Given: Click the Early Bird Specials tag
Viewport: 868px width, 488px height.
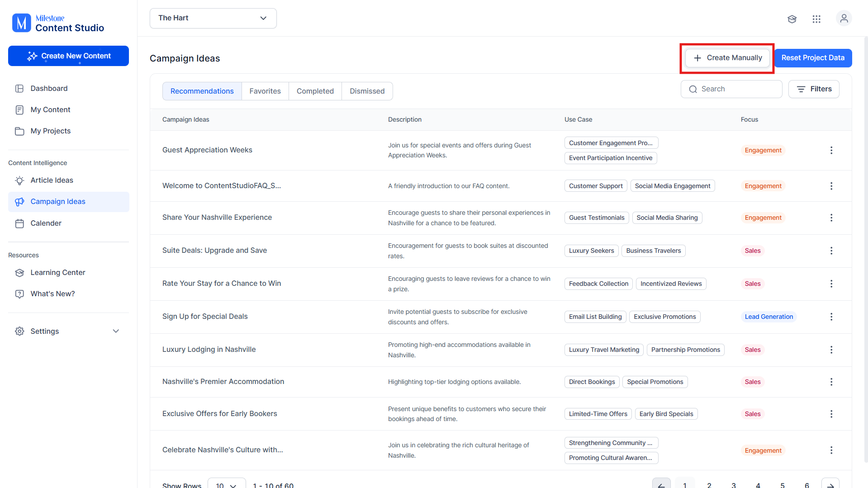Looking at the screenshot, I should point(666,414).
